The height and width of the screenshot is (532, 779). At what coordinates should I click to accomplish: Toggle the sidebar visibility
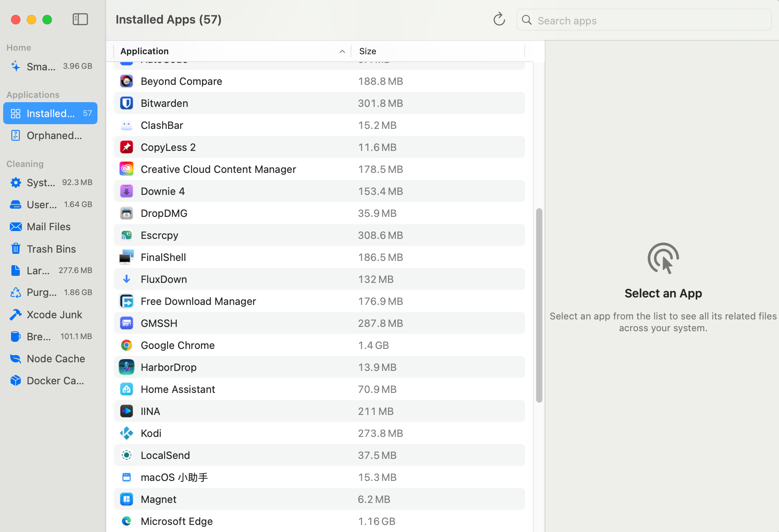click(80, 19)
